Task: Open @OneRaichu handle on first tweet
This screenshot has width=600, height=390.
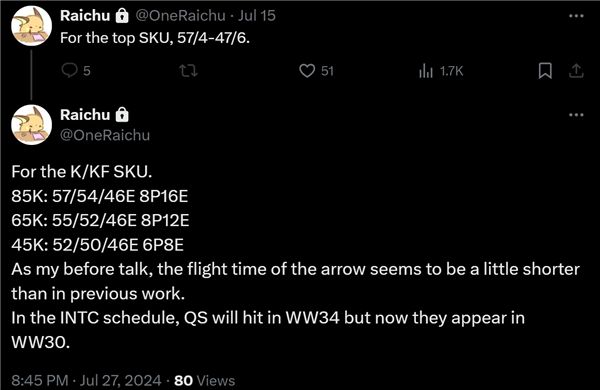Action: 180,16
